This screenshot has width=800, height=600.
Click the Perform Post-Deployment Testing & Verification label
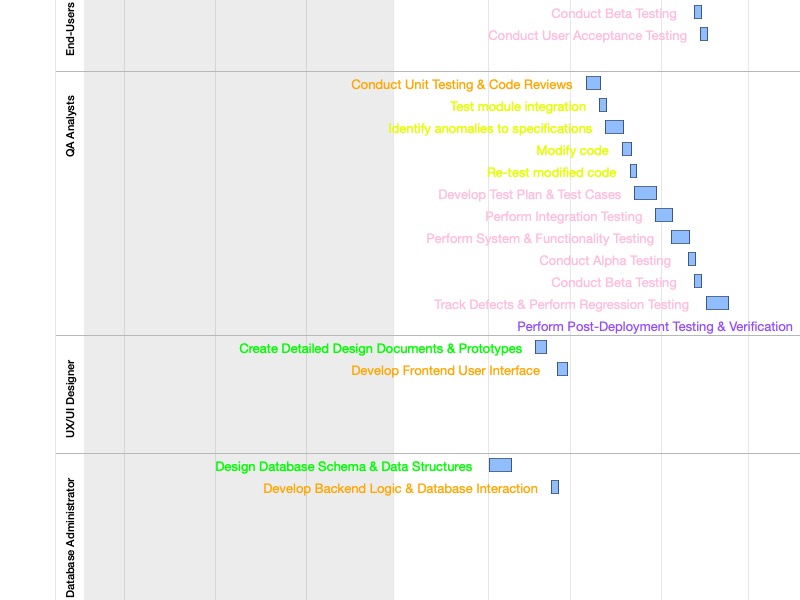point(655,327)
